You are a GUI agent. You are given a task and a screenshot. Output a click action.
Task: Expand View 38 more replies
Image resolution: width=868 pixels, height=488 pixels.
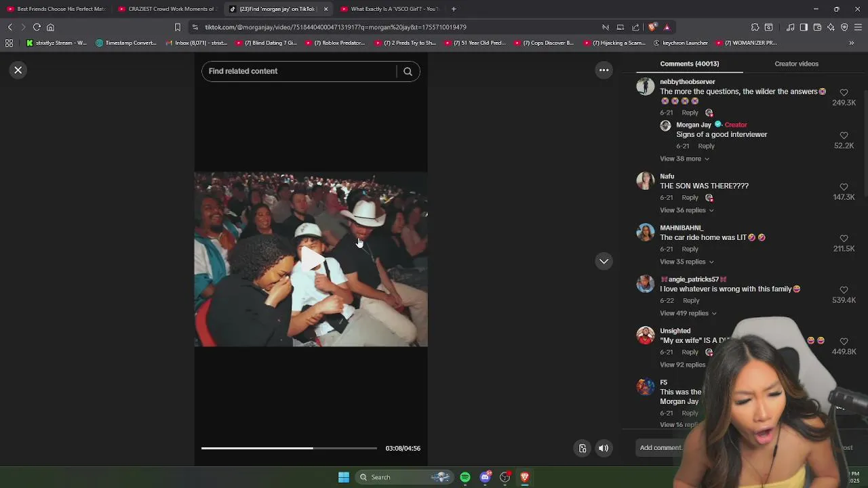click(684, 159)
